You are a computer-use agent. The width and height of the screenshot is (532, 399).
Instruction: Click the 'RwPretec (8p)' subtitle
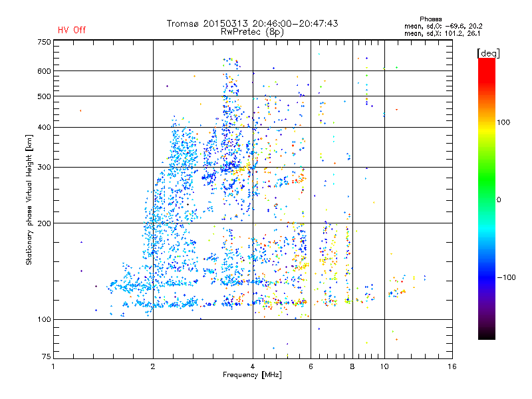point(252,32)
